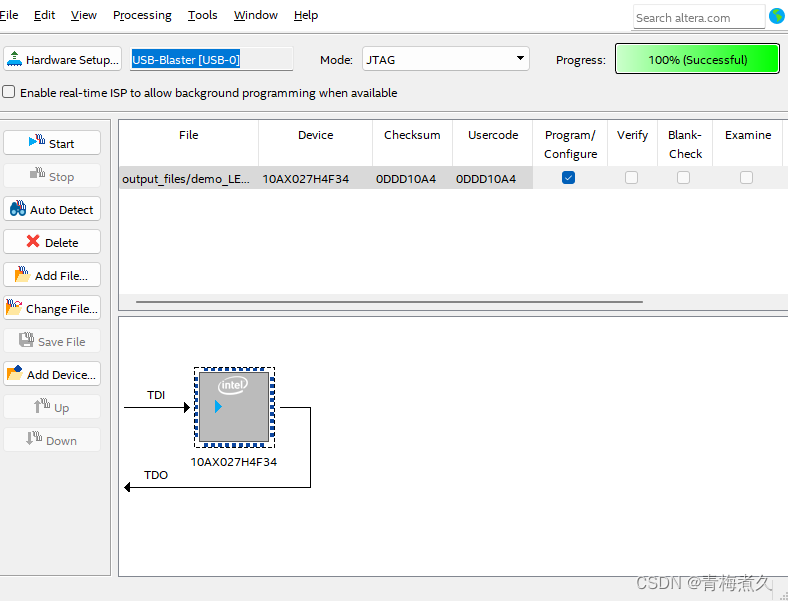This screenshot has width=788, height=601.
Task: Click the Start play icon
Action: click(37, 141)
